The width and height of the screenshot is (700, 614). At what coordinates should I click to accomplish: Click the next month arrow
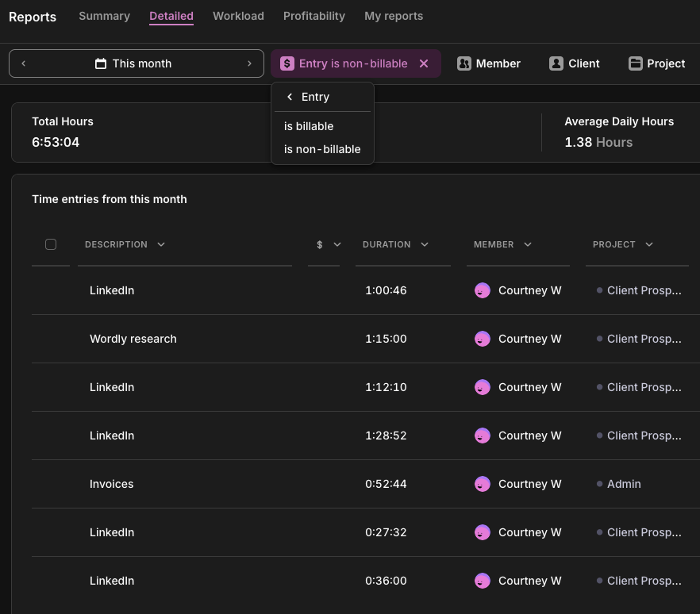(x=249, y=63)
